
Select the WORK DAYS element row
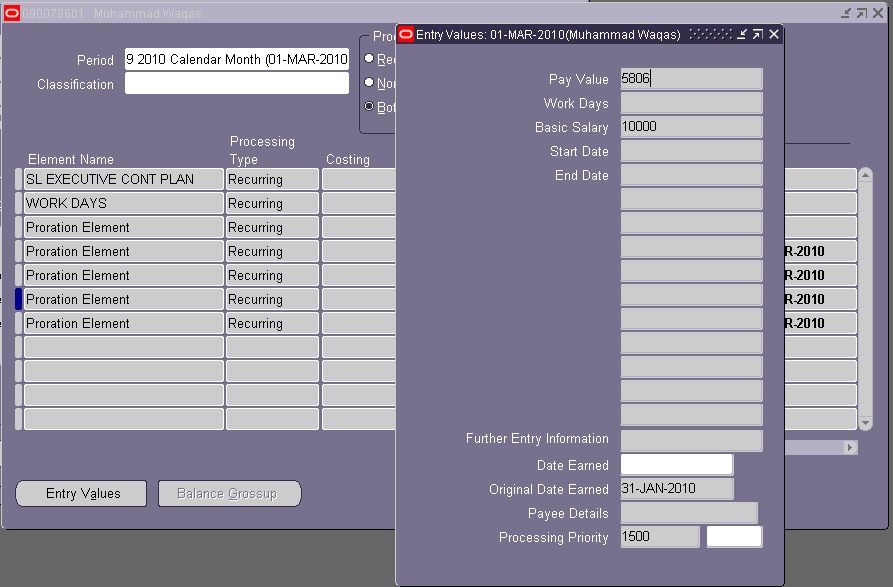pos(122,203)
